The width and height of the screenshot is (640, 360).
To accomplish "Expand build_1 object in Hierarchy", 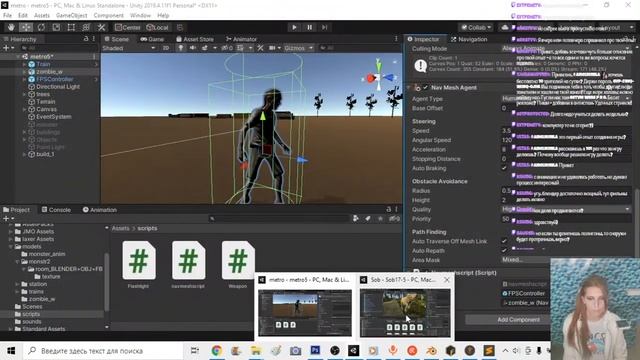I will tap(24, 154).
